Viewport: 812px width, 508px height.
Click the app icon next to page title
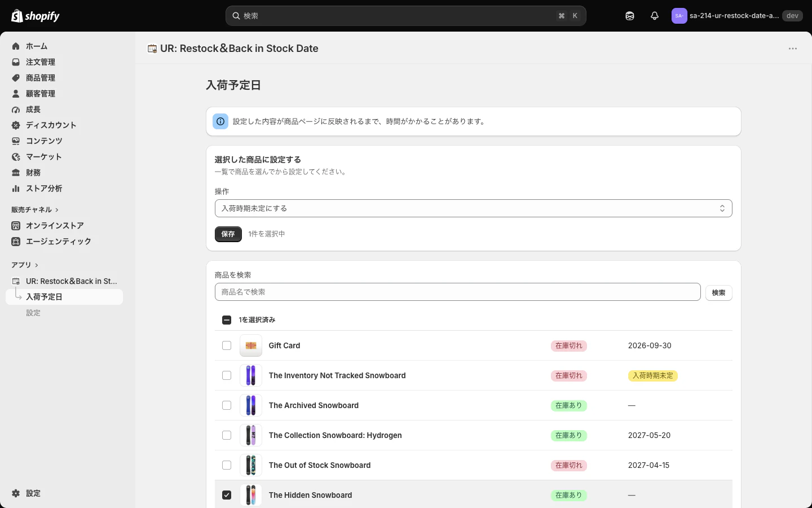(x=152, y=49)
